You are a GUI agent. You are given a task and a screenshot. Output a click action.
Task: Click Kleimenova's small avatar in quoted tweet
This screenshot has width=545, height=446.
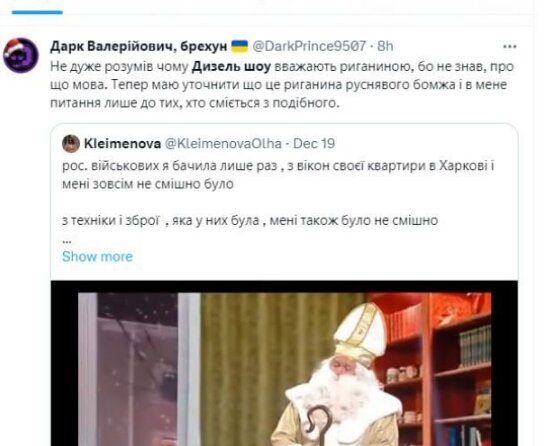[71, 144]
